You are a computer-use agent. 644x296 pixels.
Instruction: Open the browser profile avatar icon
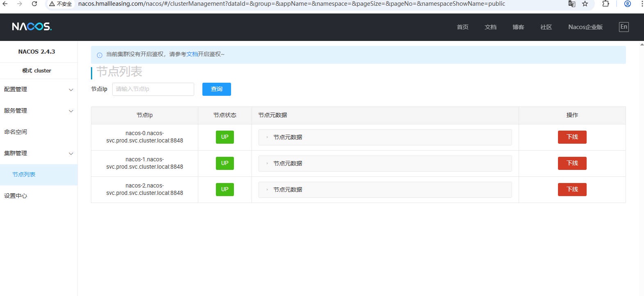627,4
